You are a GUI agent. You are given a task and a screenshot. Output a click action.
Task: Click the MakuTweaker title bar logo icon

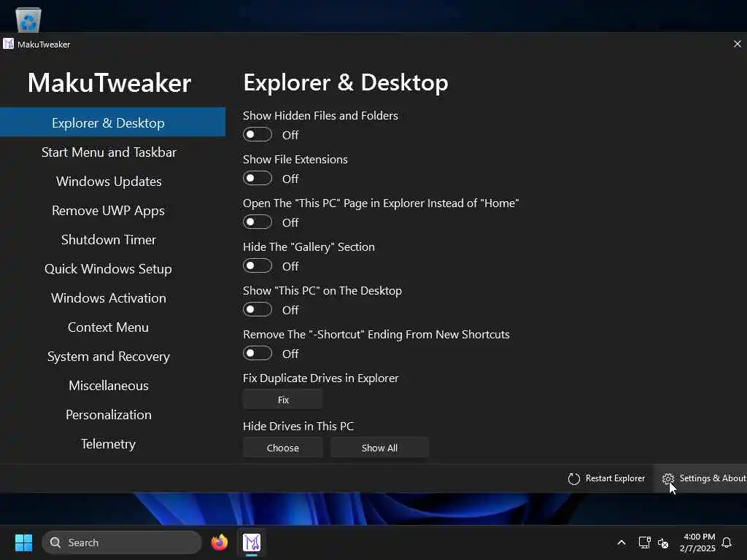(8, 44)
